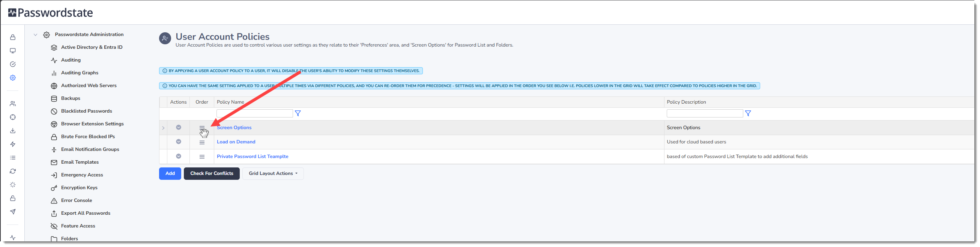Open Emergency Access

click(x=82, y=175)
